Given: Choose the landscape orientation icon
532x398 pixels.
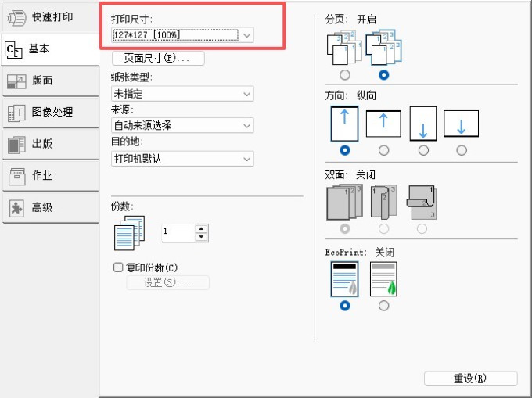Looking at the screenshot, I should pyautogui.click(x=383, y=124).
